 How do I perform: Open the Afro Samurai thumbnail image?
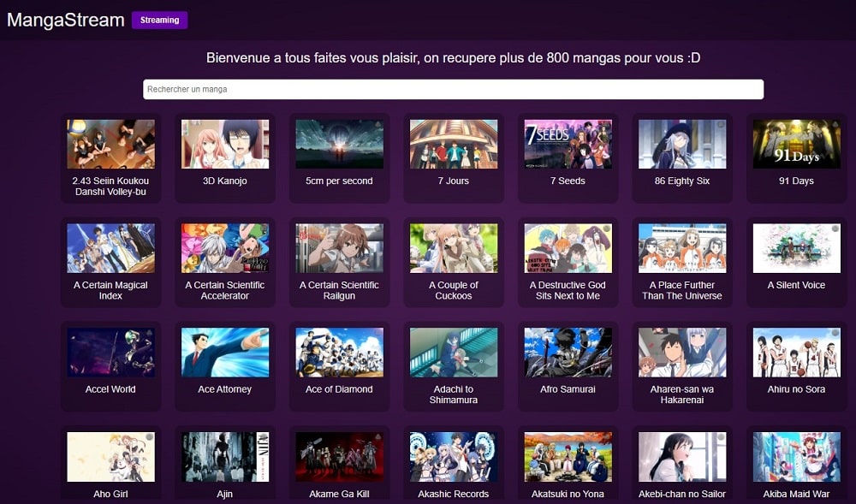pyautogui.click(x=568, y=353)
